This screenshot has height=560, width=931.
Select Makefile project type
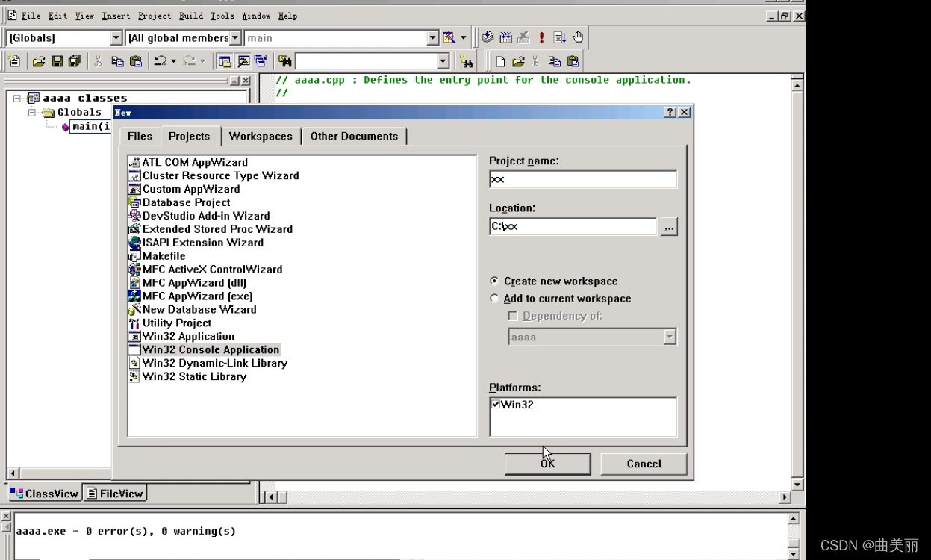click(158, 256)
